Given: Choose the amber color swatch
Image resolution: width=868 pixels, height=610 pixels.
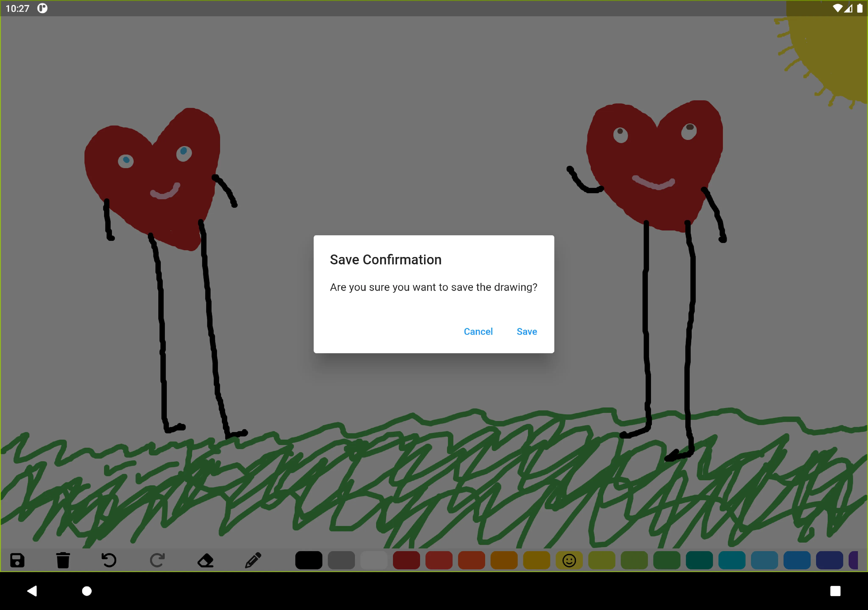Looking at the screenshot, I should (536, 560).
